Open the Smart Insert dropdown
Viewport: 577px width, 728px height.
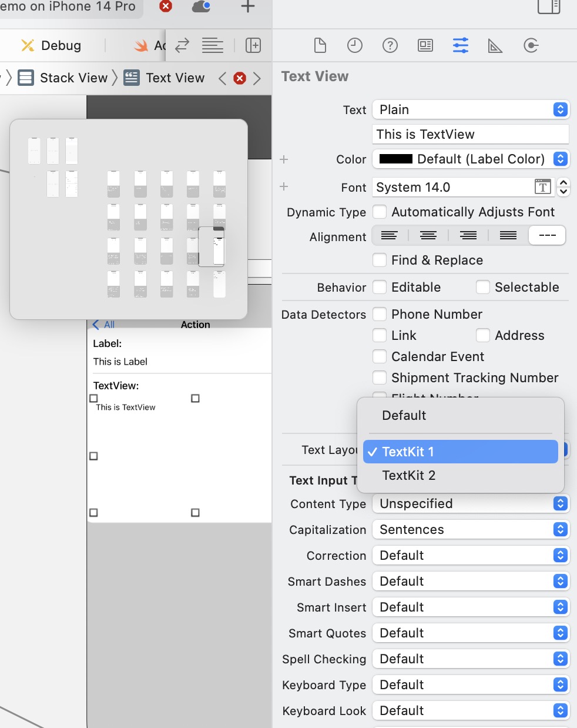coord(471,607)
